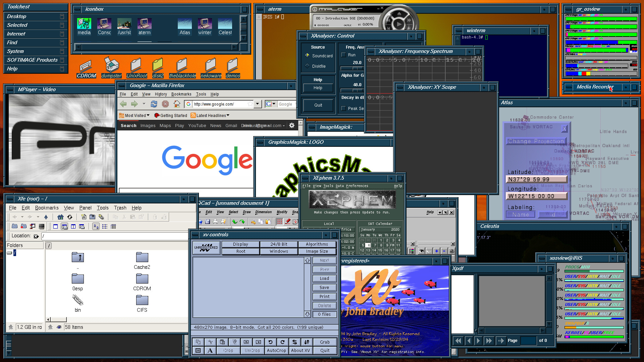
Task: Click the Xfe home directory icon
Action: coord(60,217)
